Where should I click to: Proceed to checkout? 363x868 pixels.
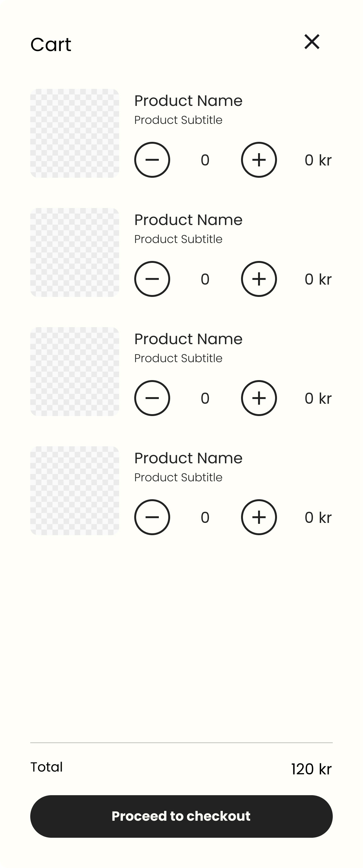pyautogui.click(x=181, y=816)
